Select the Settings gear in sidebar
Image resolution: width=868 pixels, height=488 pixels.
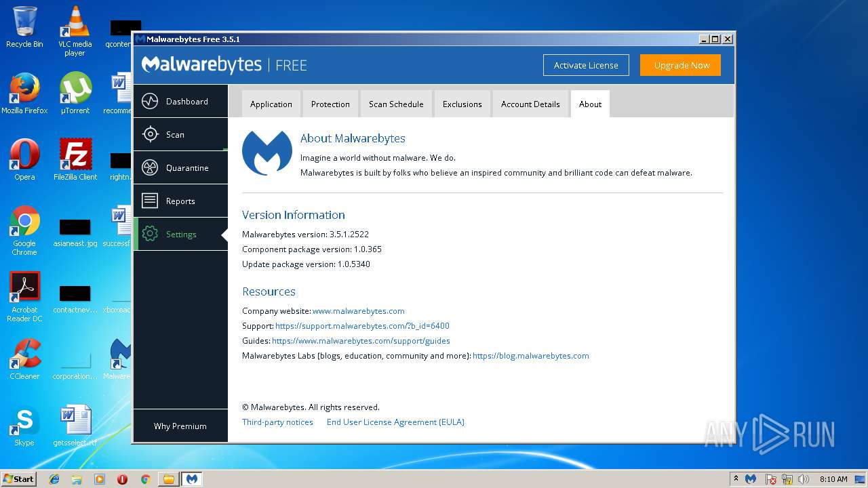click(180, 234)
